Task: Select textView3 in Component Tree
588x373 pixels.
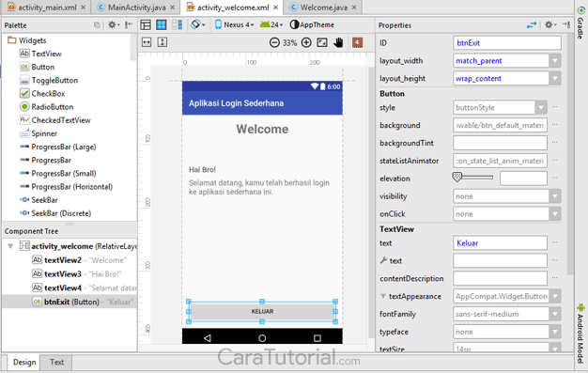Action: (x=76, y=274)
